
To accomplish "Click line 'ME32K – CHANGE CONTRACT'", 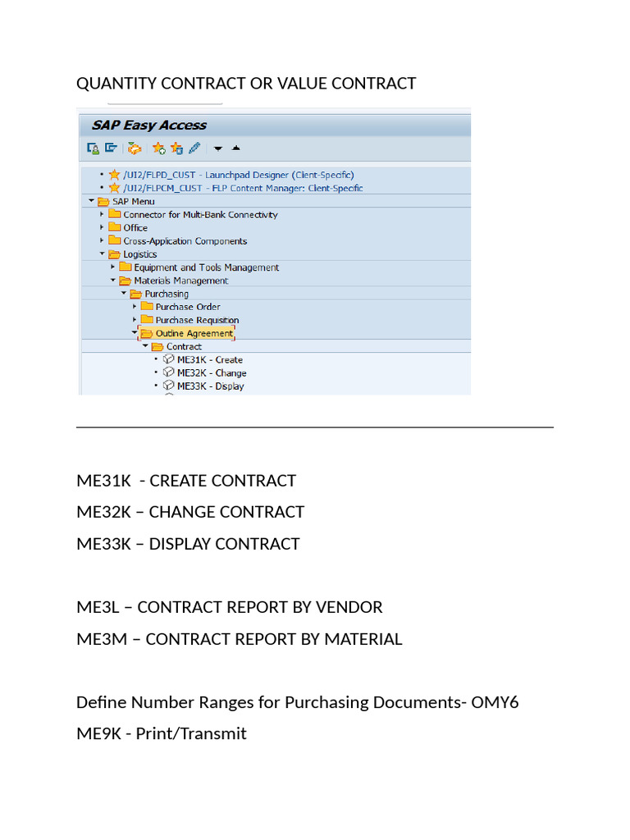I will (190, 512).
